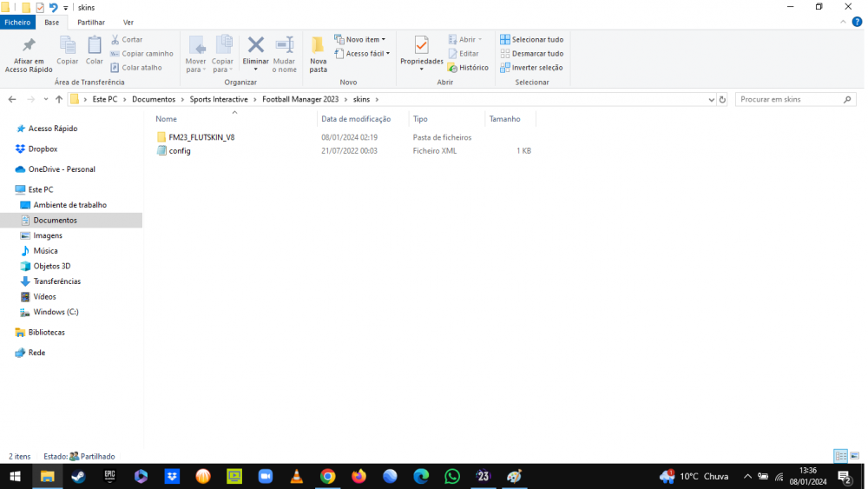This screenshot has height=489, width=868.
Task: Select the FM23_FLUTSKIN_V8 folder
Action: click(201, 137)
